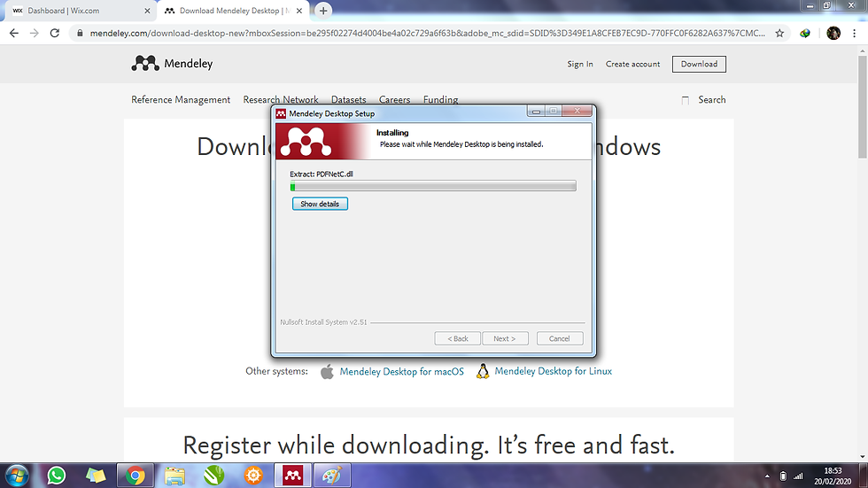
Task: Open File Explorer from the taskbar
Action: [174, 476]
